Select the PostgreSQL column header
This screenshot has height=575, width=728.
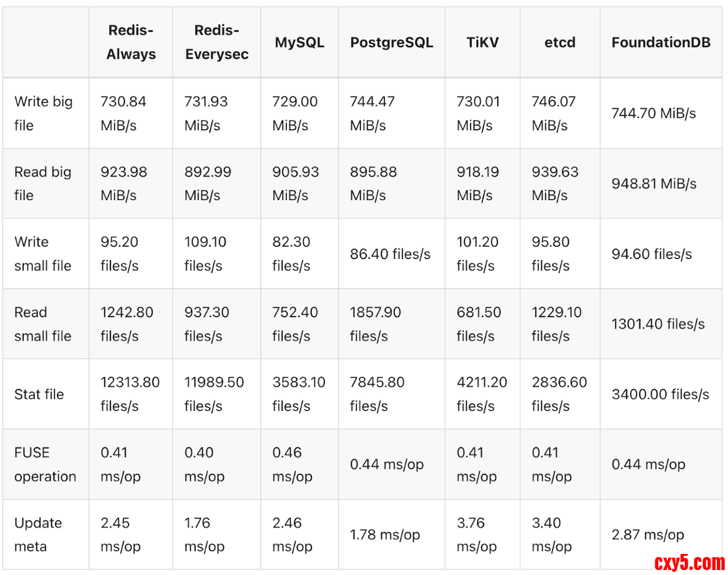[391, 42]
